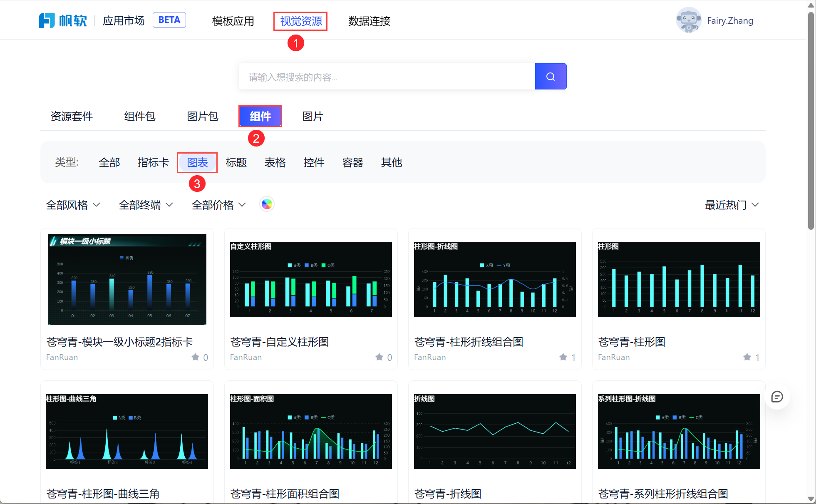Click the search magnifier button
Viewport: 816px width, 504px height.
[x=550, y=77]
